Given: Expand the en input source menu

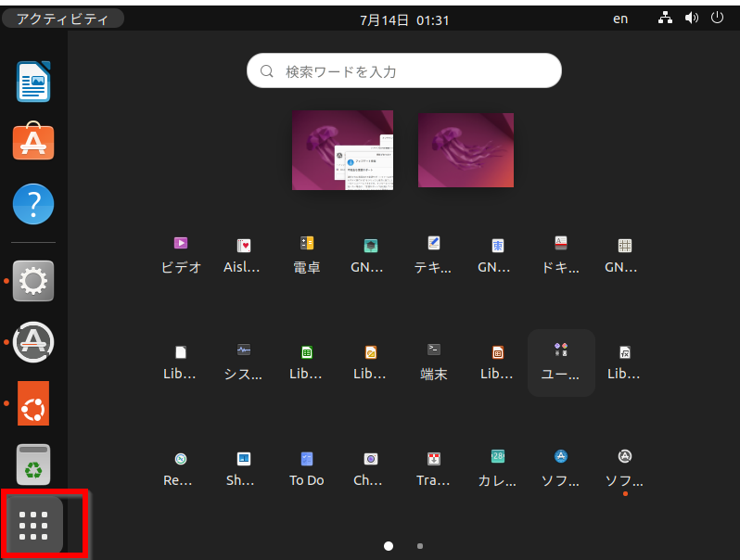Looking at the screenshot, I should (x=620, y=19).
